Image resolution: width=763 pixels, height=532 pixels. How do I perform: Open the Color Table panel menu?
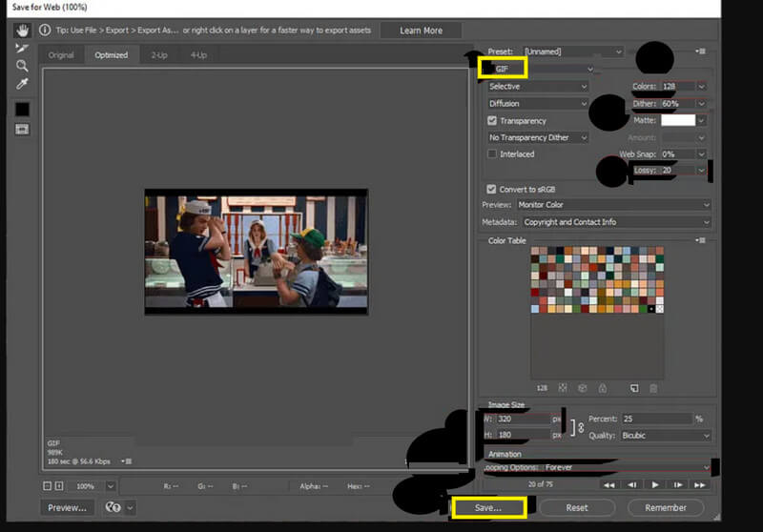(x=701, y=240)
